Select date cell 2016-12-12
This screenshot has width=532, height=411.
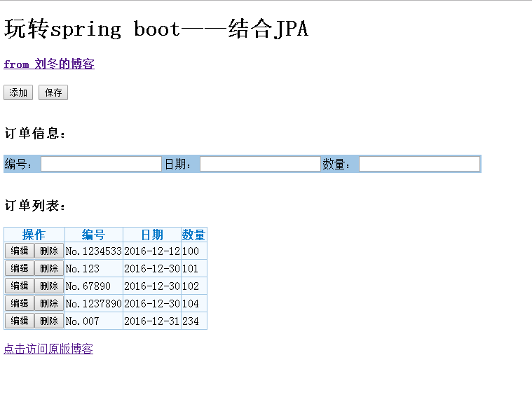pos(152,251)
